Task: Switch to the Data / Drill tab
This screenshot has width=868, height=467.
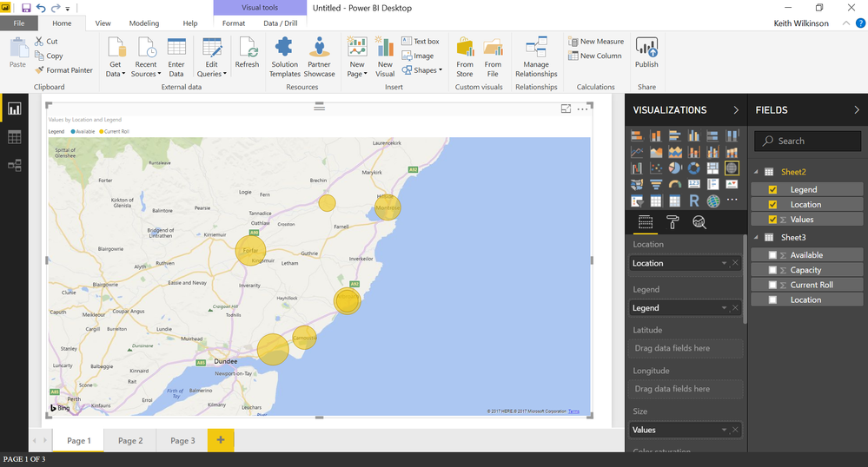Action: 280,23
